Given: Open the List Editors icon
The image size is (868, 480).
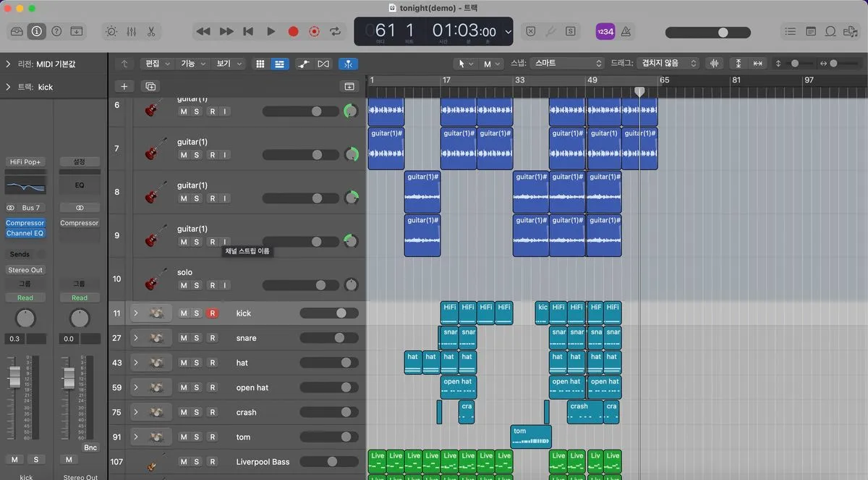Looking at the screenshot, I should tap(791, 31).
